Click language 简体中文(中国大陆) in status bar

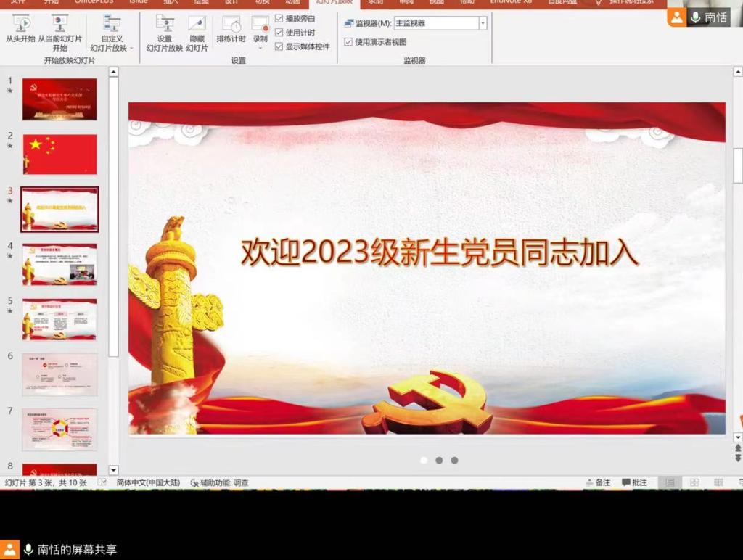point(148,483)
